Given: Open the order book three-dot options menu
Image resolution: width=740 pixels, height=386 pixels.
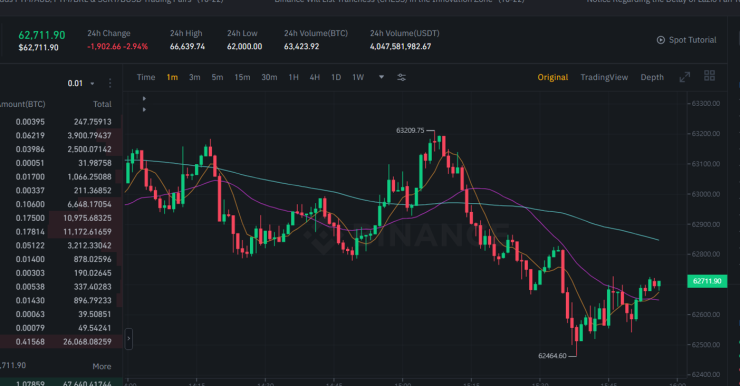Looking at the screenshot, I should click(110, 83).
